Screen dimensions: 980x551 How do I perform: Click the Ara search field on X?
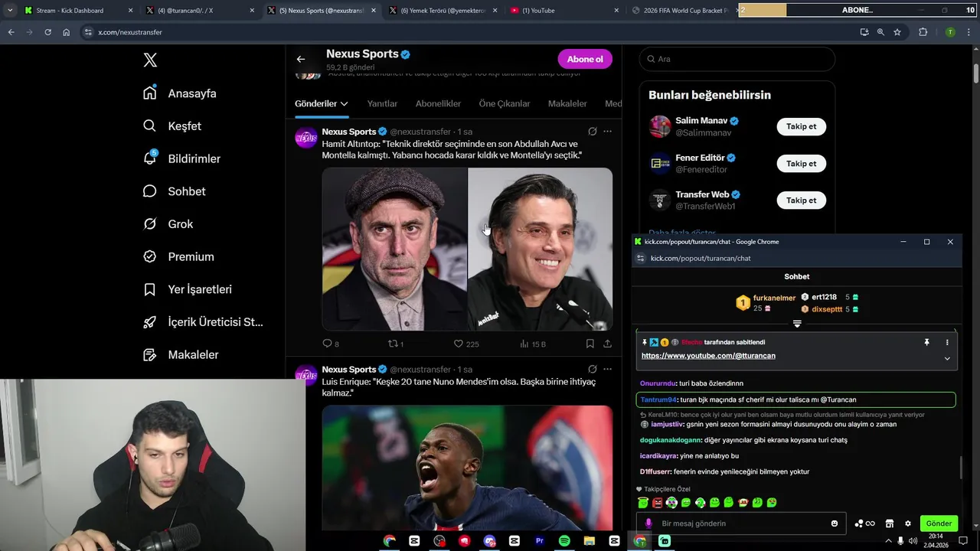(x=737, y=59)
